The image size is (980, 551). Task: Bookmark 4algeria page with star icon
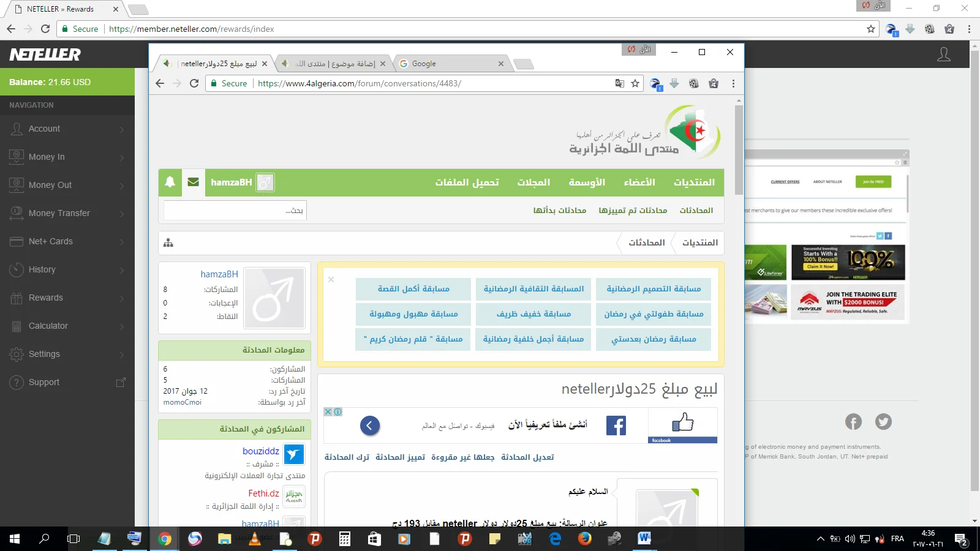click(635, 84)
